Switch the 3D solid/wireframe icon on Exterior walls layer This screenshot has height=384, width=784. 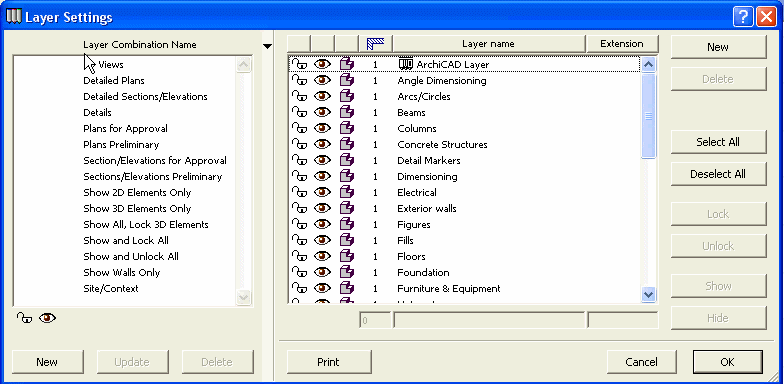[x=346, y=208]
